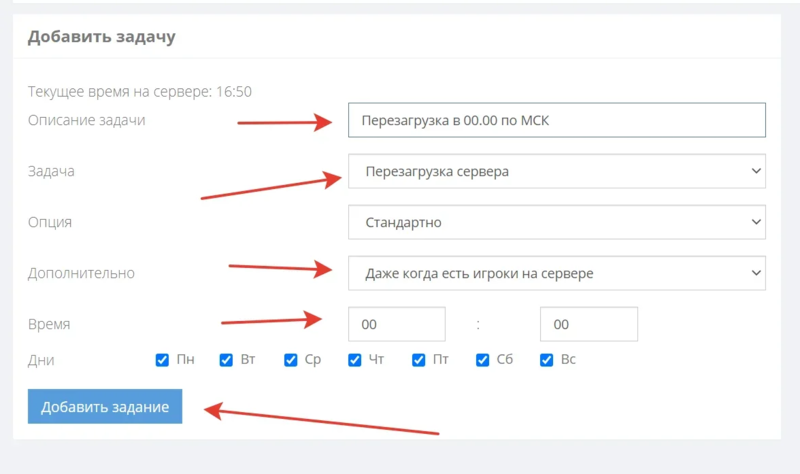The image size is (800, 474).
Task: Click the server time text 16:50
Action: pos(234,91)
